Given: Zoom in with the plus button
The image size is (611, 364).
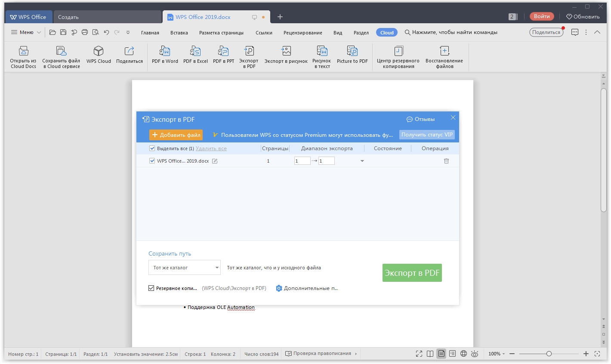Looking at the screenshot, I should tap(586, 354).
